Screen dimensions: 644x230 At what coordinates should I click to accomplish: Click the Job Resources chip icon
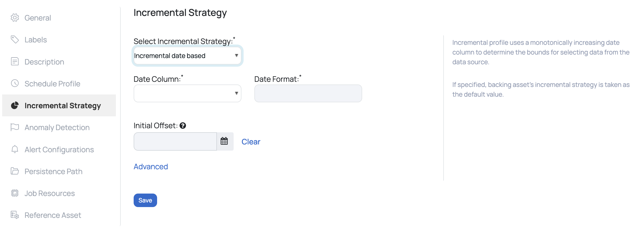point(15,193)
